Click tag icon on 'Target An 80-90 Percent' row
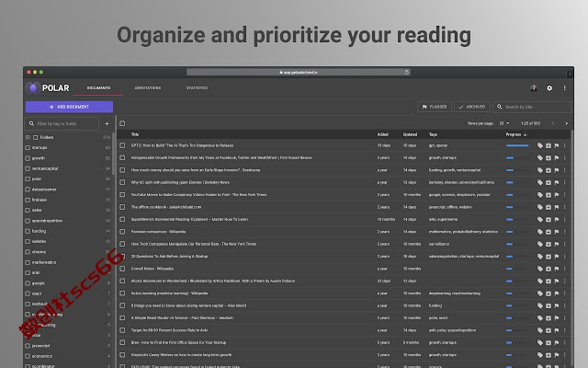This screenshot has width=588, height=368. pos(540,330)
